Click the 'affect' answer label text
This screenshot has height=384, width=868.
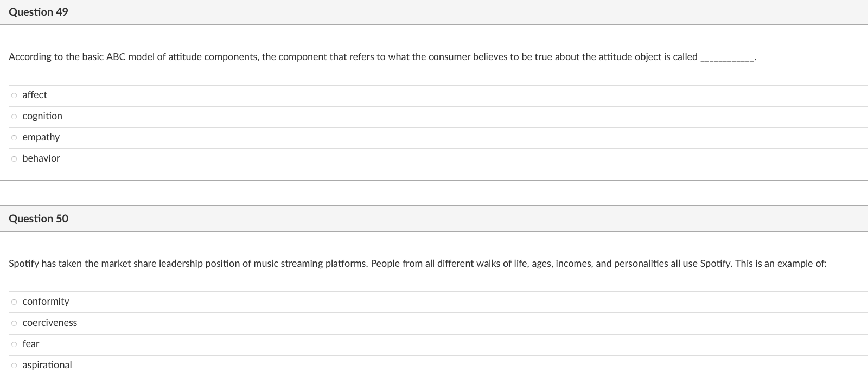[35, 95]
